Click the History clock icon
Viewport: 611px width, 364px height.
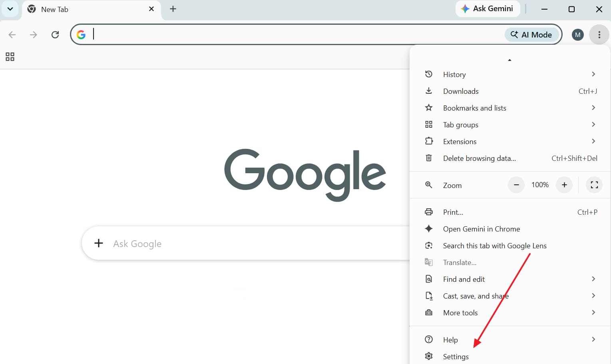point(429,74)
